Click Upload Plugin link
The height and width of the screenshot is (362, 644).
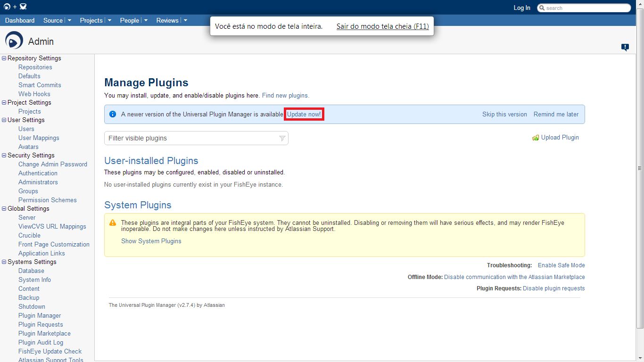(x=560, y=138)
